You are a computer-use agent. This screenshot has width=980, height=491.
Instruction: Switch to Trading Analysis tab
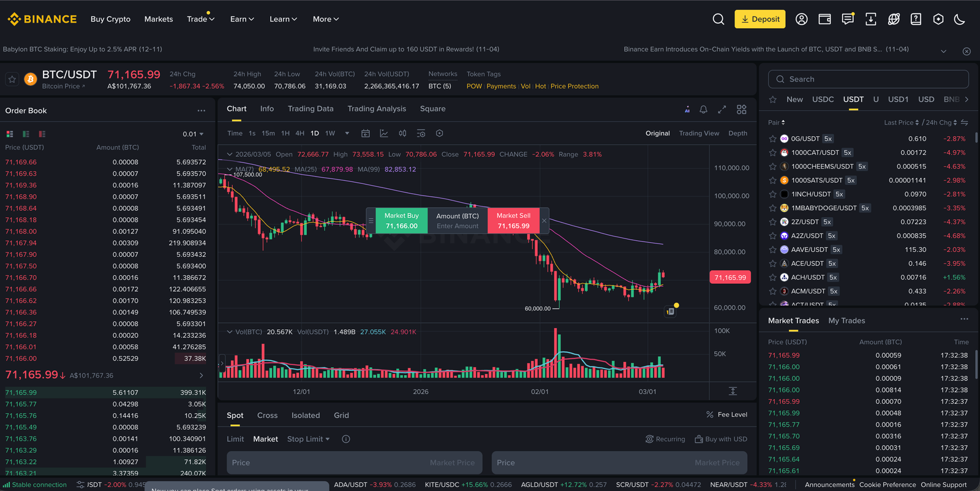pyautogui.click(x=377, y=108)
